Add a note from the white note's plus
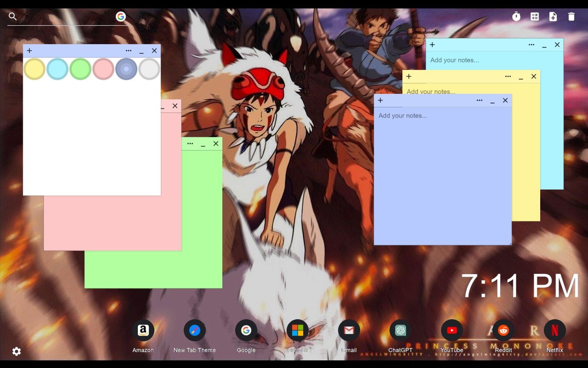 (29, 51)
